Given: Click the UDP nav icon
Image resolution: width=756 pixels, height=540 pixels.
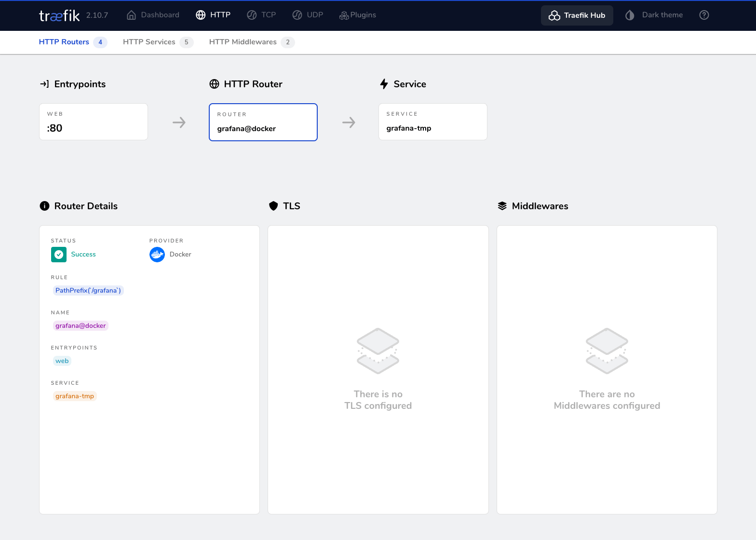Looking at the screenshot, I should (x=297, y=15).
